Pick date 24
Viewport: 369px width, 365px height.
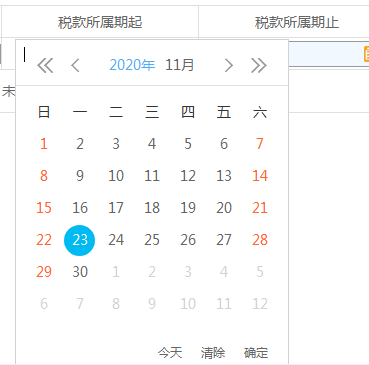pos(116,240)
